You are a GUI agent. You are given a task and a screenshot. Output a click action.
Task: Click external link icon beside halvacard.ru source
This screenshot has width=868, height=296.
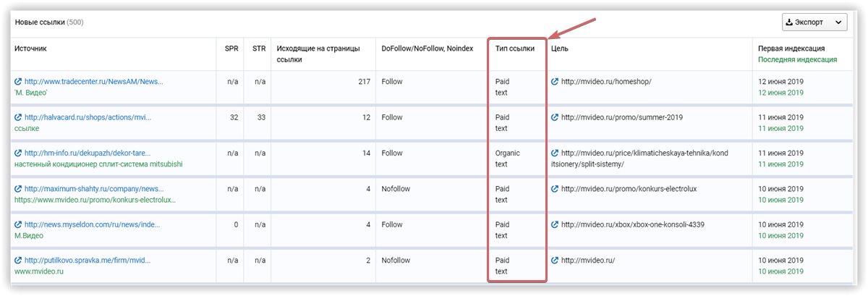pos(18,117)
